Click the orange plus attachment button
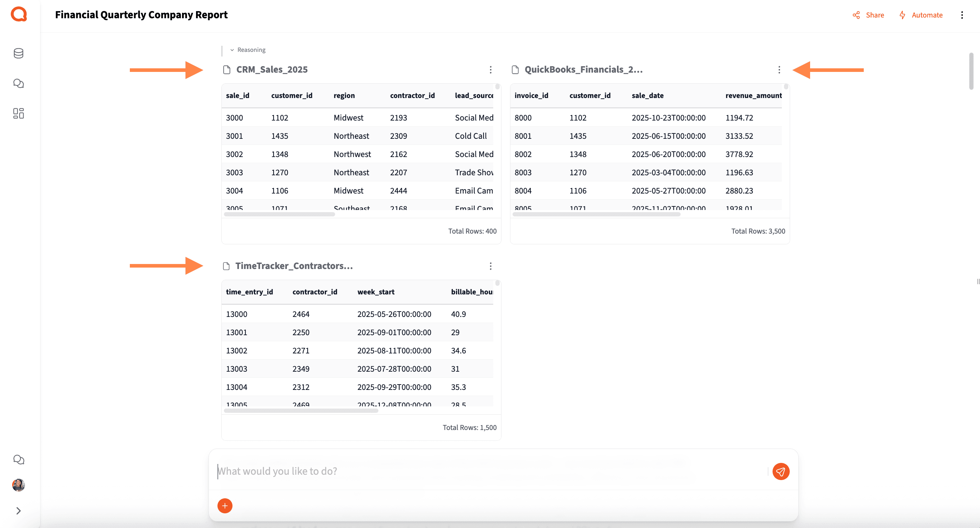Viewport: 980px width, 528px height. point(225,505)
